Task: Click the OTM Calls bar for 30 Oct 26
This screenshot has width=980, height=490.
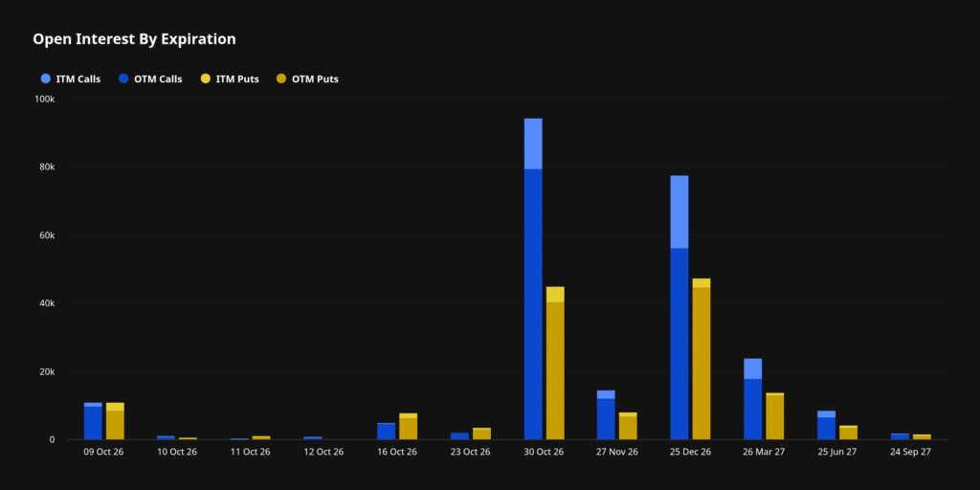Action: click(x=533, y=304)
